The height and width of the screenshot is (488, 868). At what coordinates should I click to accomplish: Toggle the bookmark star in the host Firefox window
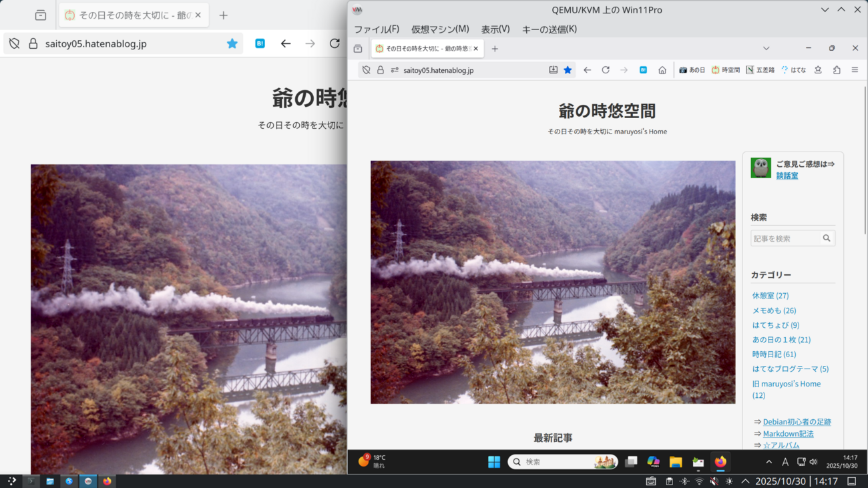coord(232,43)
